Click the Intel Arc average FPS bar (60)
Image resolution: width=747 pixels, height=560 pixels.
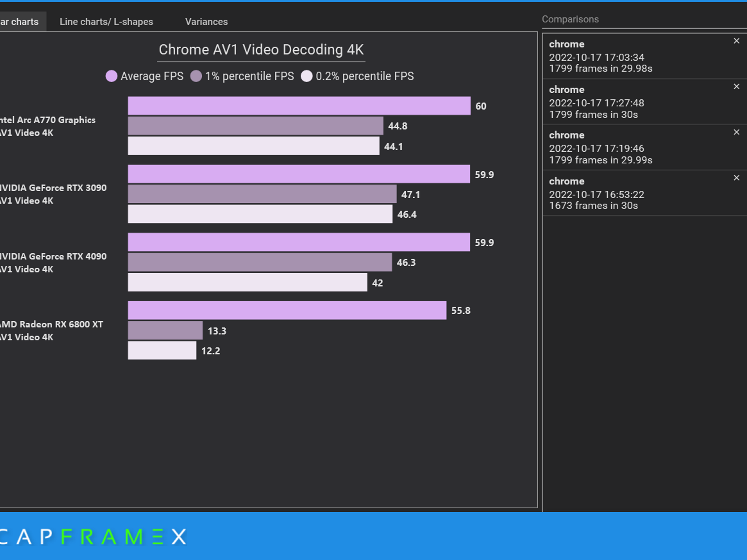299,106
